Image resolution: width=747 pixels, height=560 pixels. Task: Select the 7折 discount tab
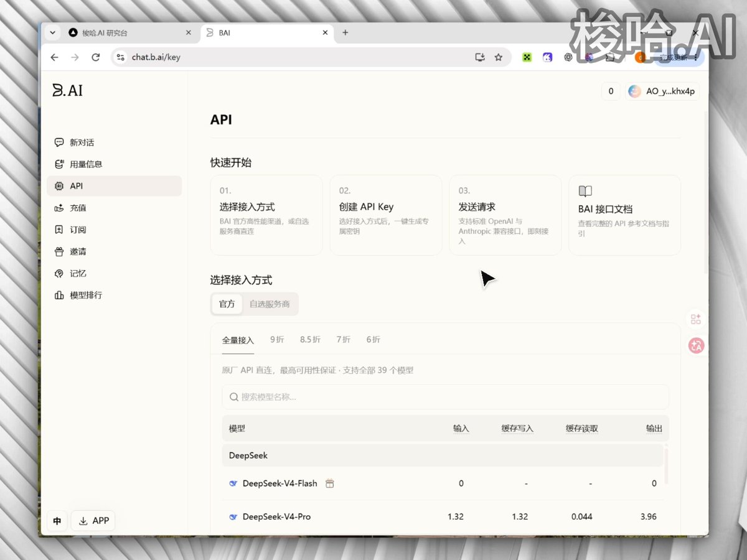point(344,340)
